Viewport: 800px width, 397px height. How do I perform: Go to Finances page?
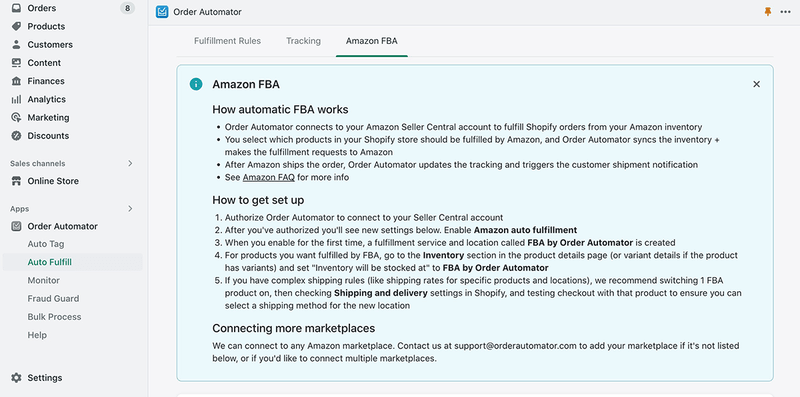point(46,81)
